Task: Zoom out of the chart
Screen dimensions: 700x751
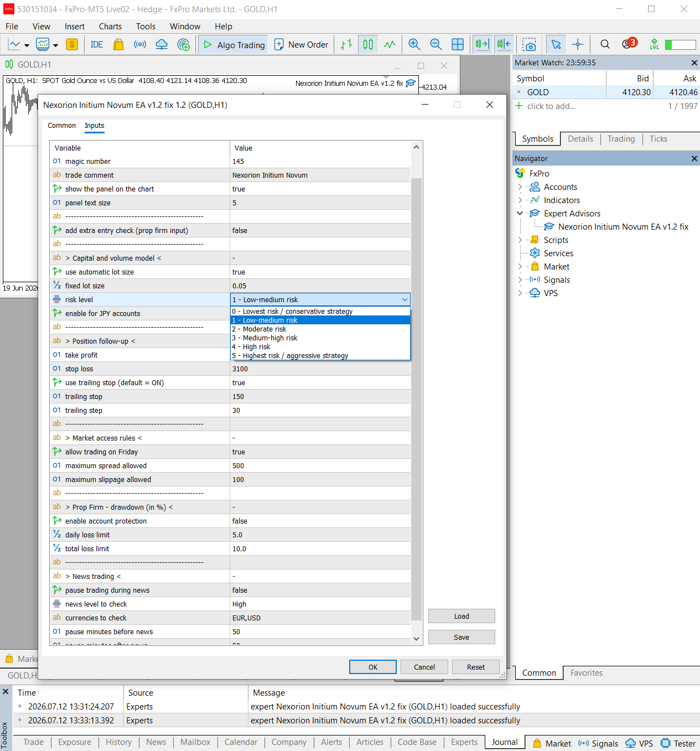Action: [x=435, y=45]
